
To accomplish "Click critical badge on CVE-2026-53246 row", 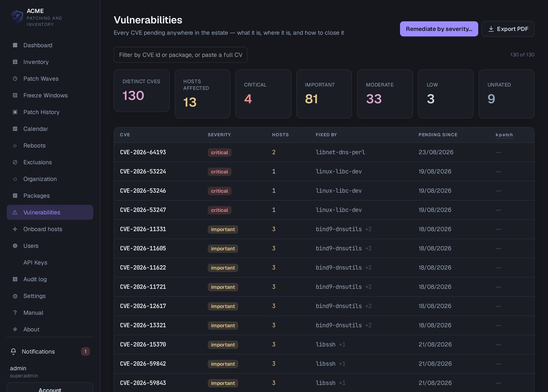I will click(x=219, y=191).
